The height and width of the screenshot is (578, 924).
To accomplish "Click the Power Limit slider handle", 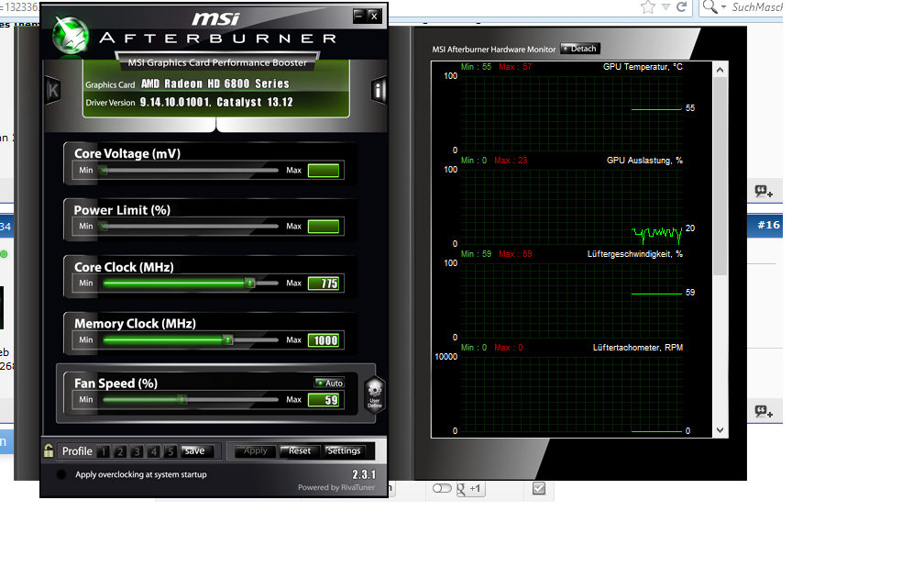I will point(104,227).
